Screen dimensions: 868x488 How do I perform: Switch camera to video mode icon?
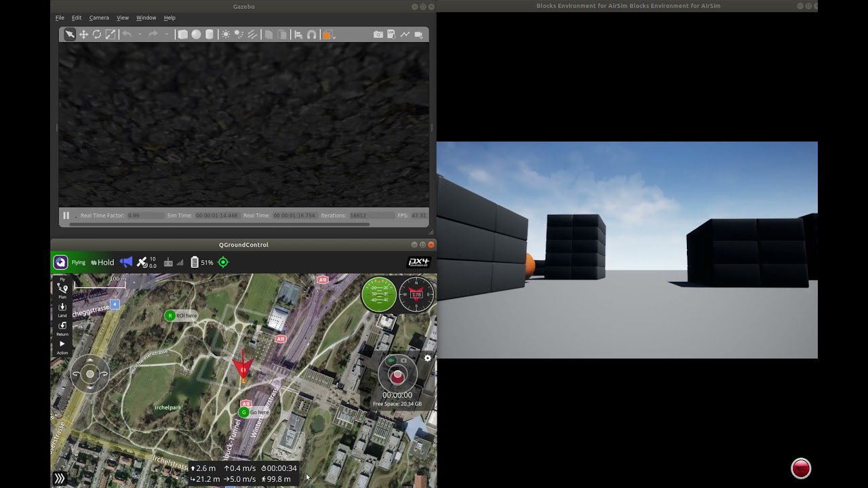pyautogui.click(x=391, y=361)
